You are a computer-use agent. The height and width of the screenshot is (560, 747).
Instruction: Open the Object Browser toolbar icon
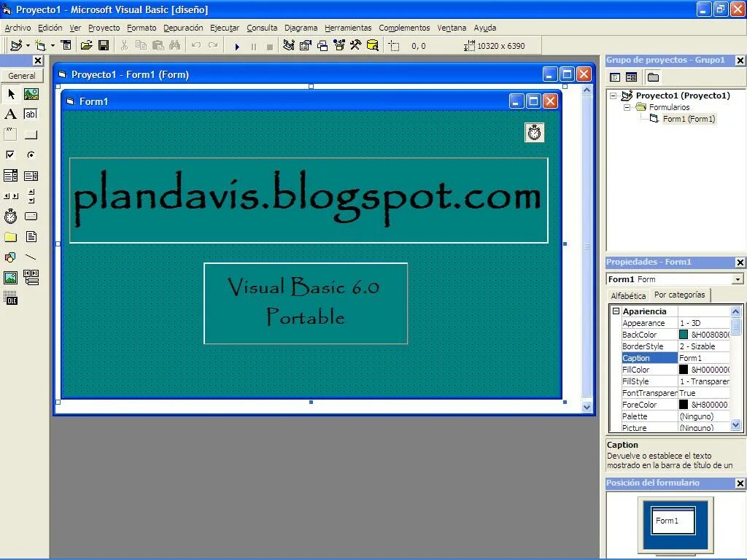[x=339, y=46]
